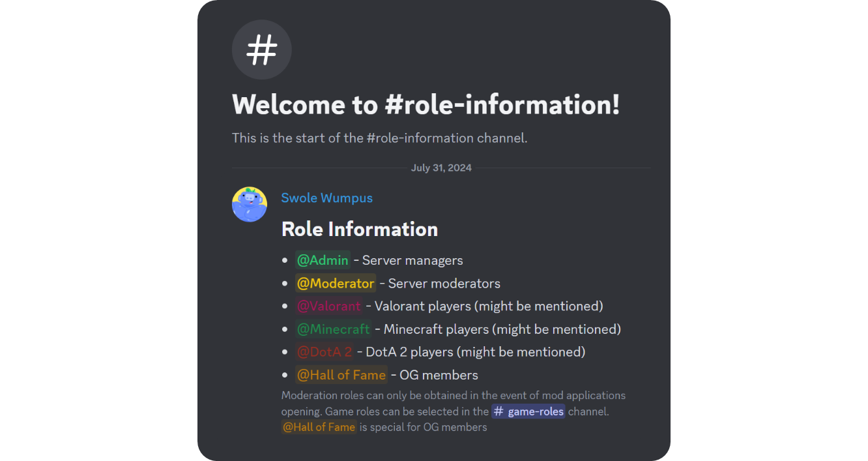Click the July 31, 2024 date divider
This screenshot has height=461, width=868.
point(441,168)
